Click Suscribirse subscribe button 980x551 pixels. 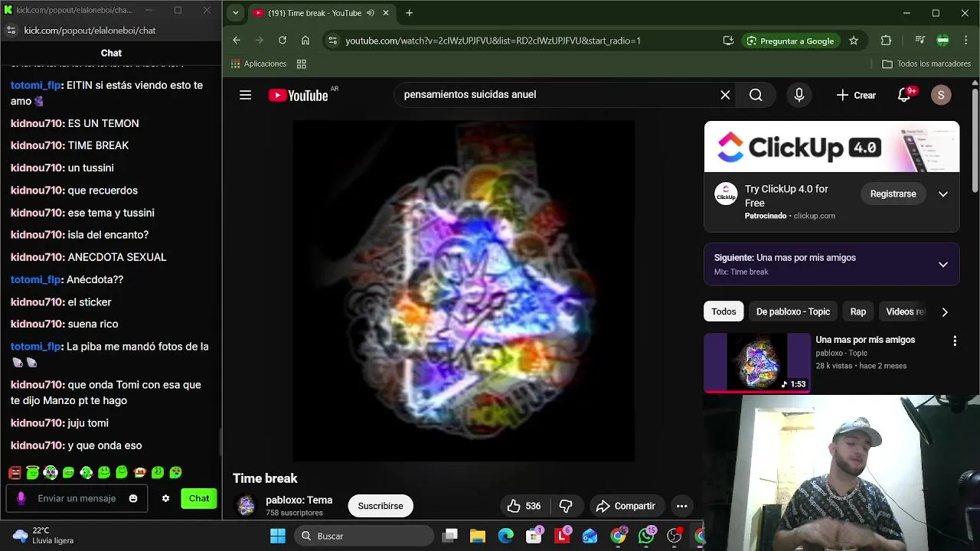(x=381, y=506)
